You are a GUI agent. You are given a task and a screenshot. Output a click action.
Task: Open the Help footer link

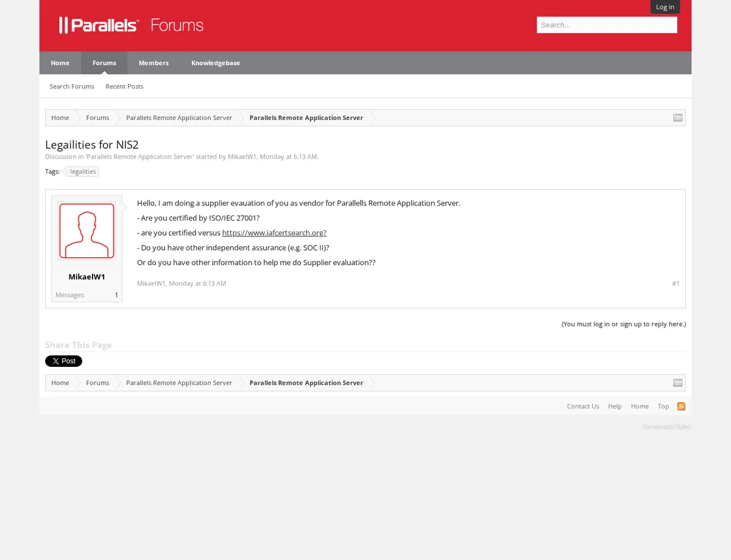[x=615, y=406]
